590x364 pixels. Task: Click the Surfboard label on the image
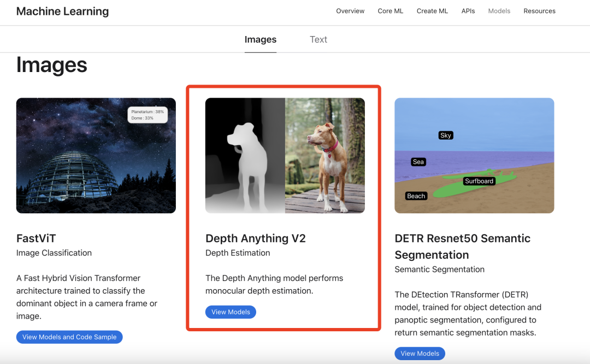(479, 181)
